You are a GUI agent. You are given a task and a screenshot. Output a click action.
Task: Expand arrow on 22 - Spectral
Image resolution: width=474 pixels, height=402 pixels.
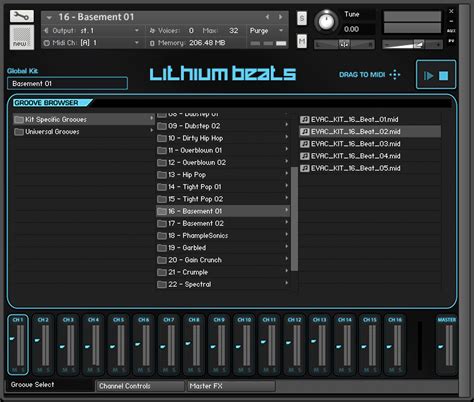pos(286,283)
